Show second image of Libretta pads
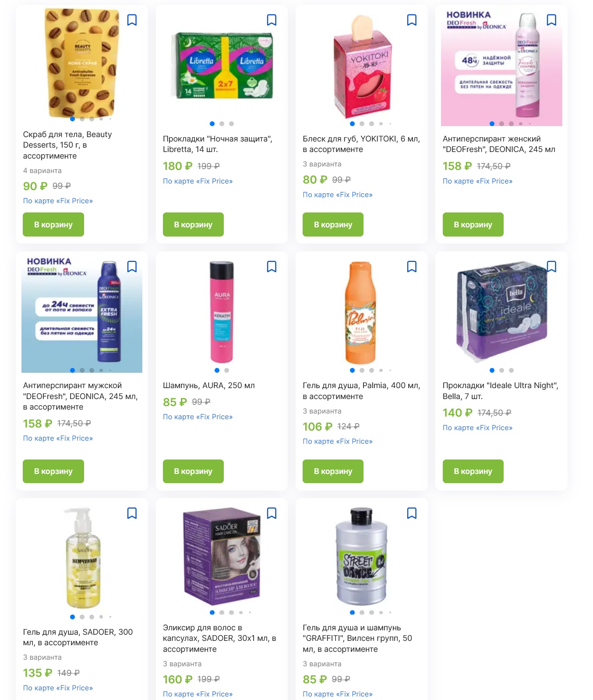 [222, 124]
